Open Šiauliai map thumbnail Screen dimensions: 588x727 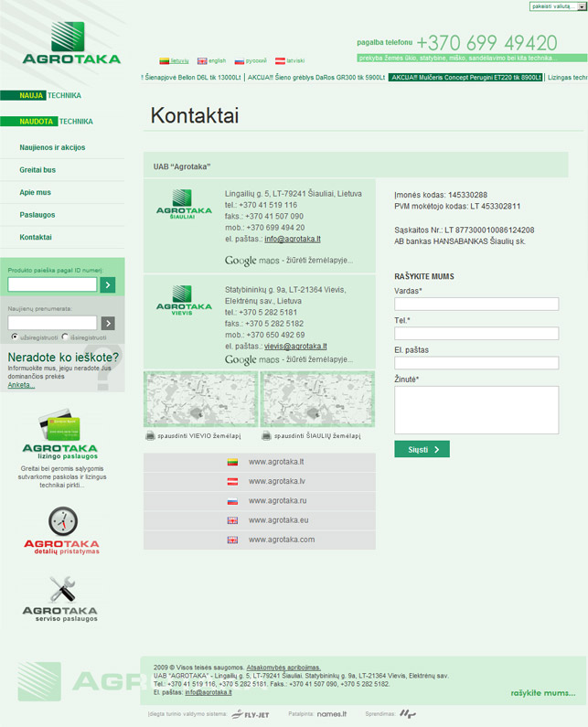(x=317, y=400)
